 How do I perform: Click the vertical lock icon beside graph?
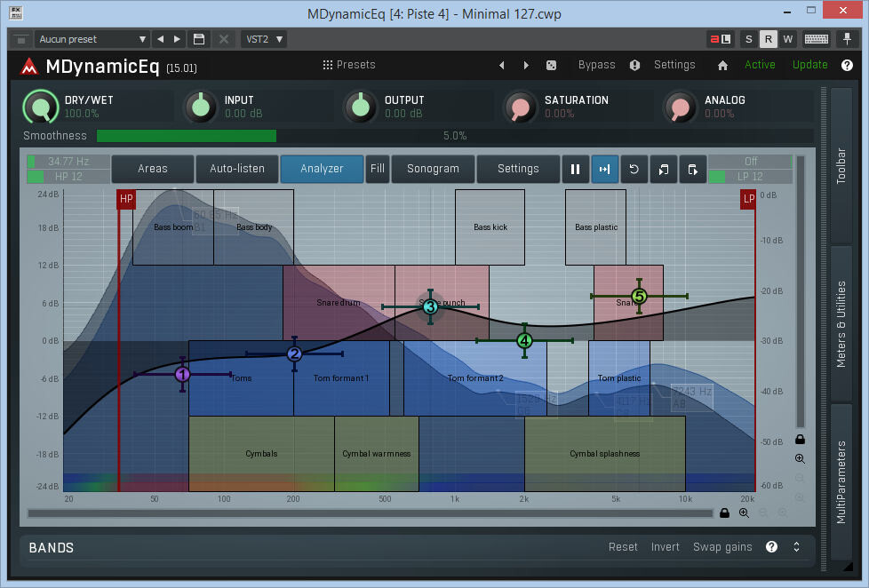800,439
